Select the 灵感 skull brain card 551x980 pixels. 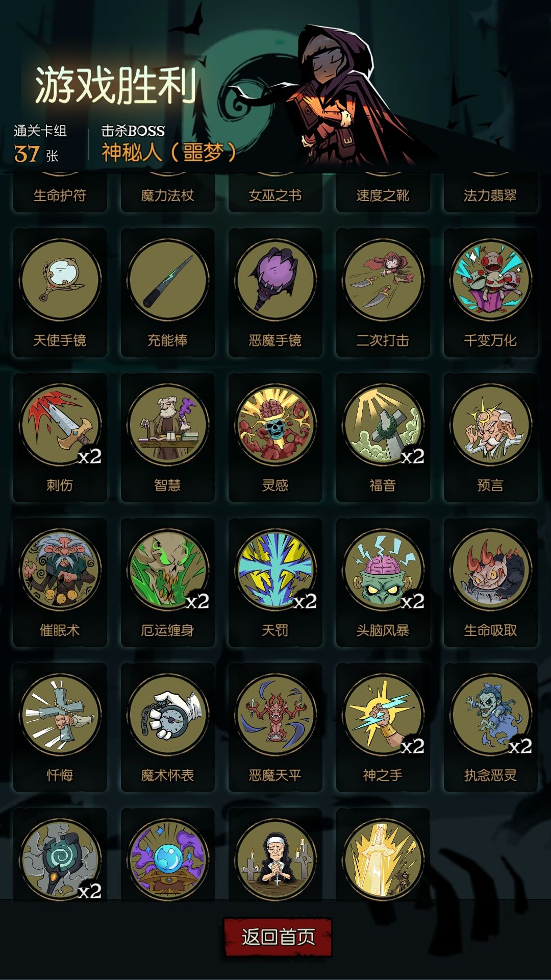pos(275,437)
